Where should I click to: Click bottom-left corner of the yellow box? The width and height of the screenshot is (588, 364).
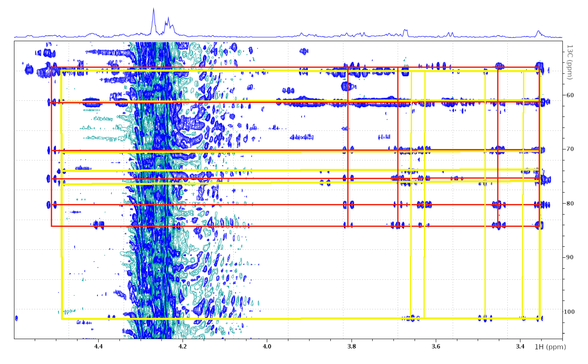62,319
